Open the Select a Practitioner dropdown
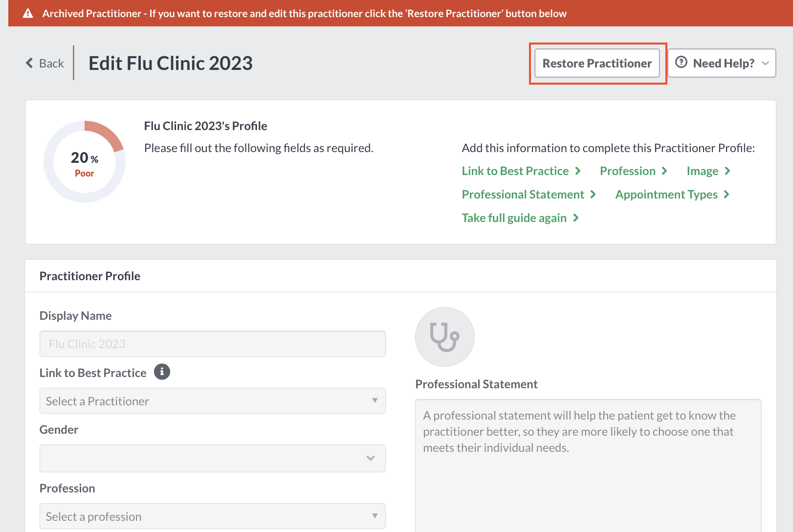The height and width of the screenshot is (532, 793). click(x=212, y=401)
